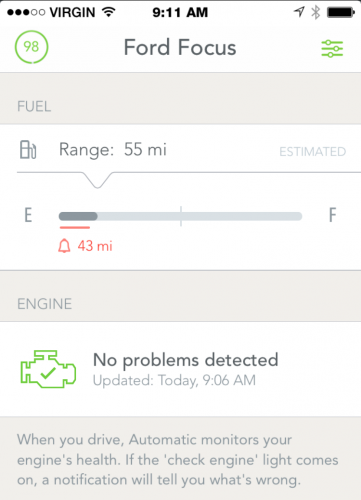Open the settings sliders icon

332,49
